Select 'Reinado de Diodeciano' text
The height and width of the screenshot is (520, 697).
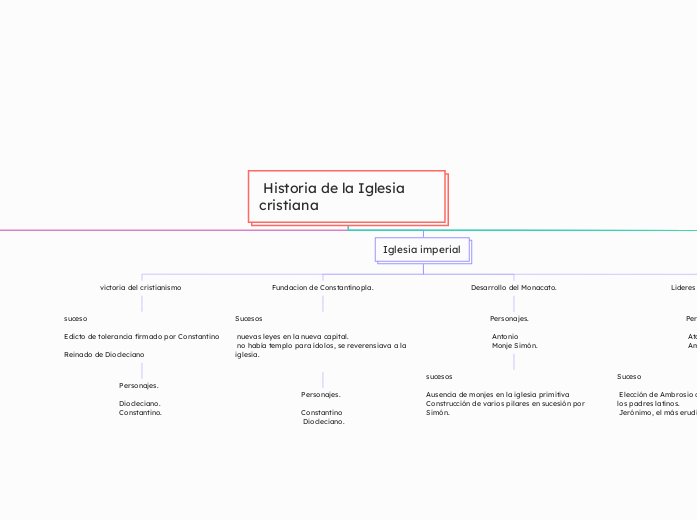(104, 354)
